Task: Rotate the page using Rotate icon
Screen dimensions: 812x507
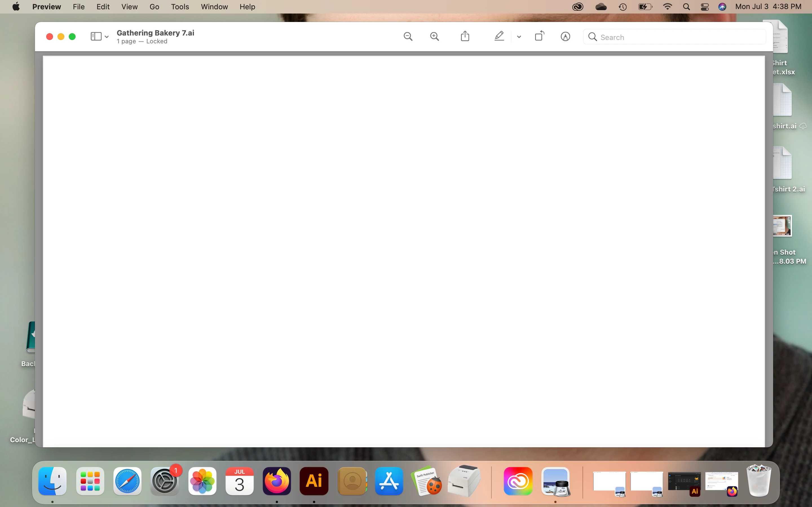Action: [539, 36]
